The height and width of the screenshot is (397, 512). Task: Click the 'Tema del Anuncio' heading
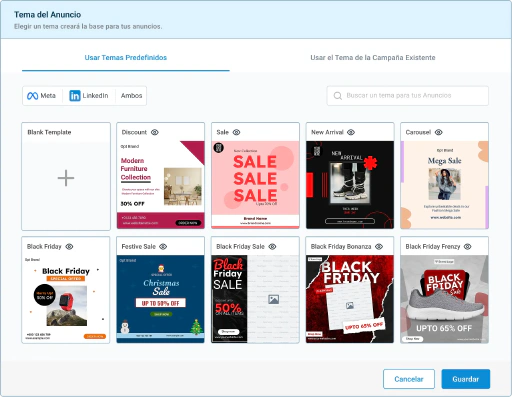tap(48, 15)
